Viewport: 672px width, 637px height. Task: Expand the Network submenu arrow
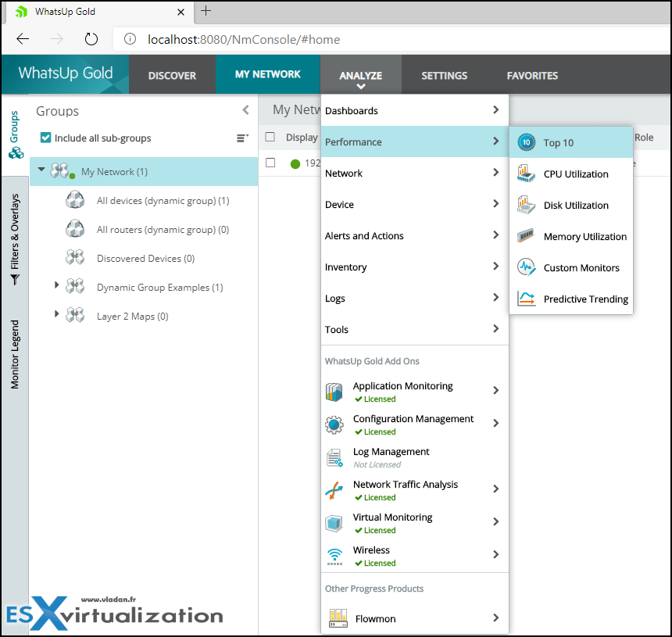[496, 172]
